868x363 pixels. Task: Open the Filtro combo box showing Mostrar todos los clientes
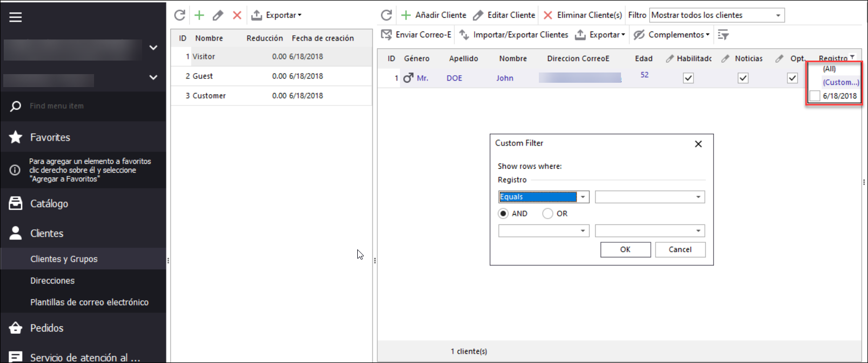(717, 15)
